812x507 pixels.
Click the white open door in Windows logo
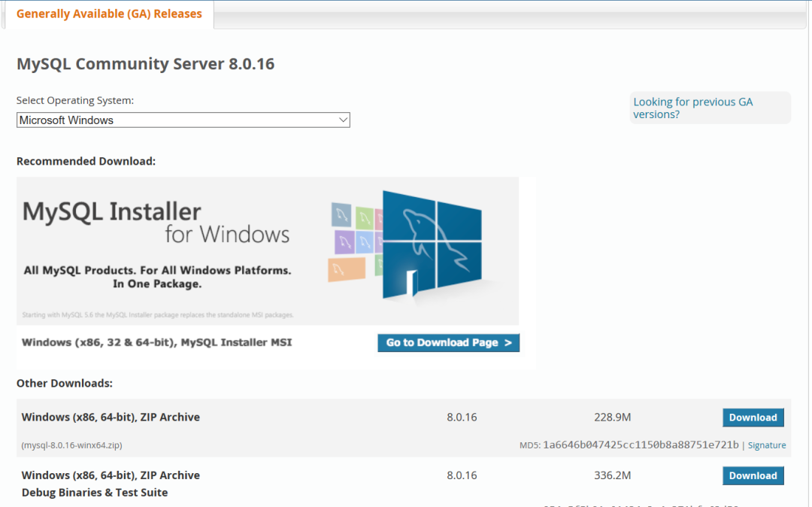pyautogui.click(x=412, y=283)
